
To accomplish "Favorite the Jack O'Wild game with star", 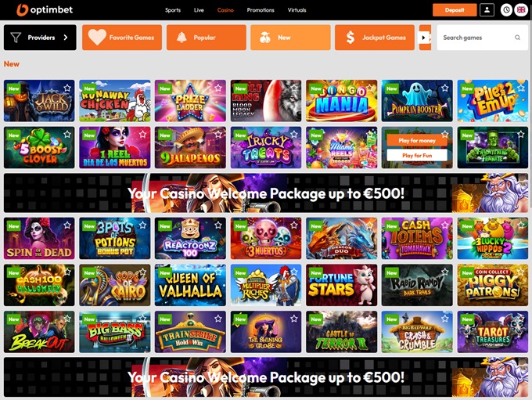I will (67, 88).
